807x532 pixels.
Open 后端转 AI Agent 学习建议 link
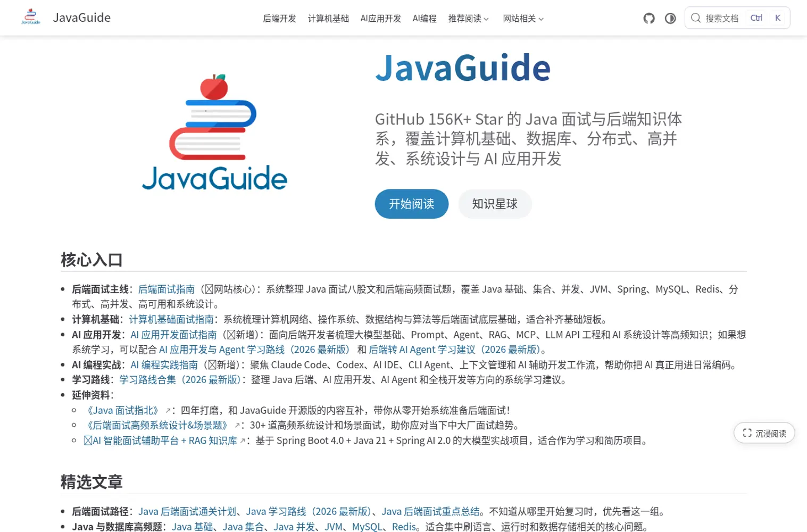pyautogui.click(x=454, y=350)
